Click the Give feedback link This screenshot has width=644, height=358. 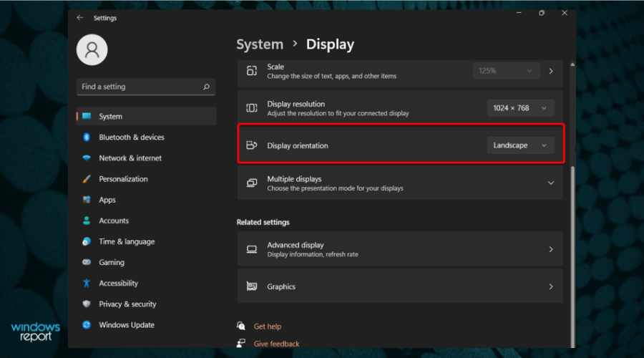pyautogui.click(x=276, y=344)
